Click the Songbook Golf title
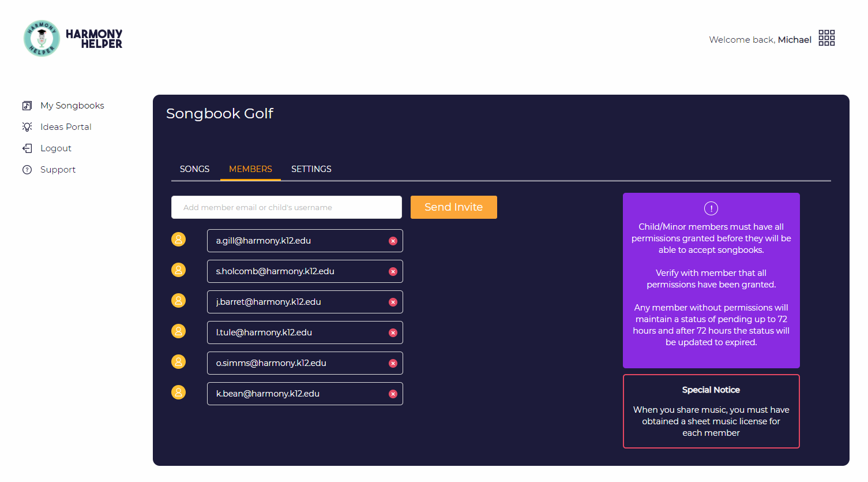 click(x=220, y=114)
